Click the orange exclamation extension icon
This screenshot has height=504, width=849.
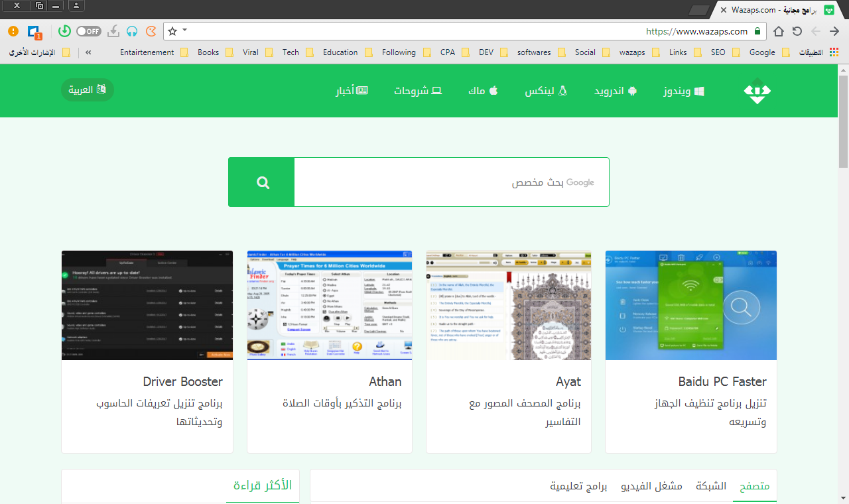(x=14, y=31)
